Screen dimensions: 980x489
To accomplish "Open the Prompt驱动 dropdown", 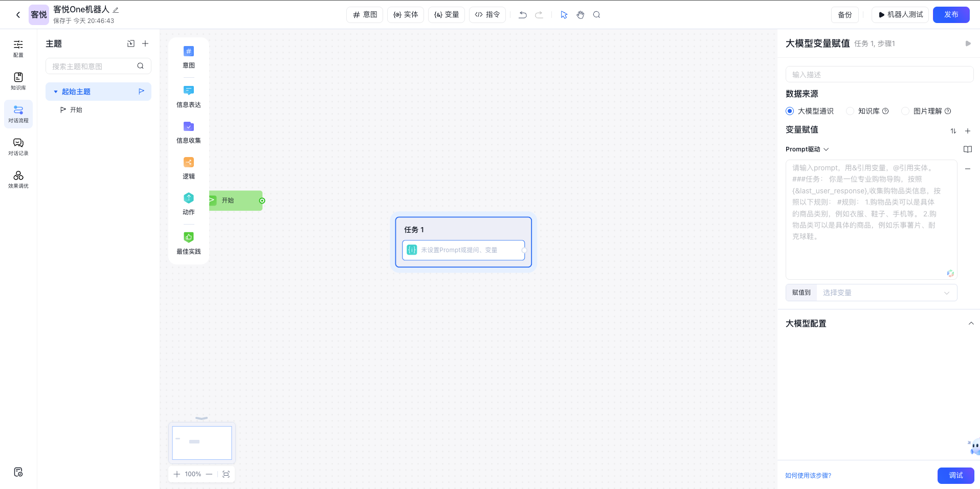I will pyautogui.click(x=807, y=149).
